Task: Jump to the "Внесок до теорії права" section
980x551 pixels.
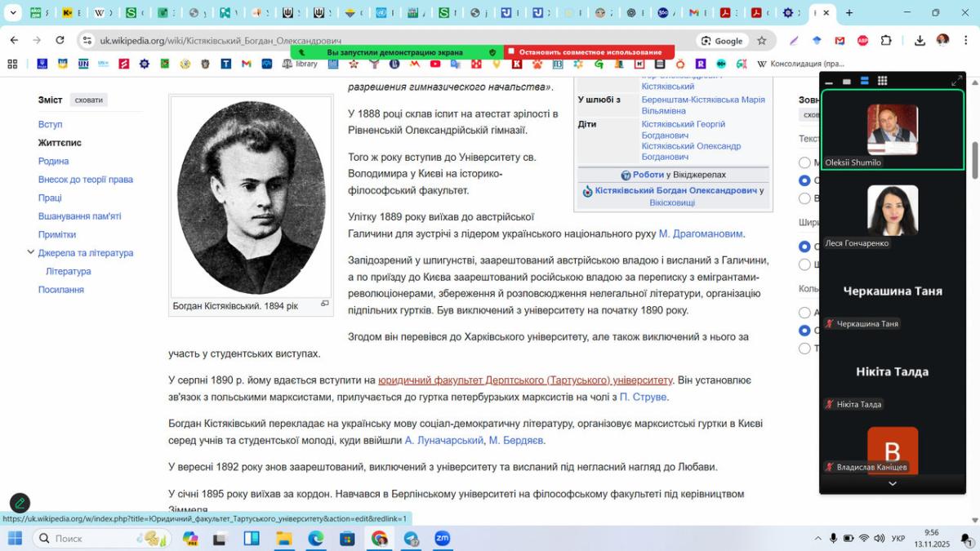Action: 85,180
